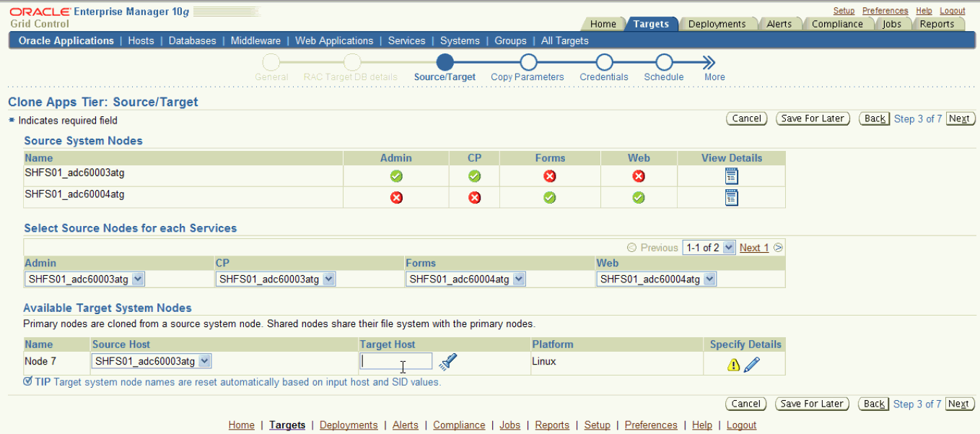Click the More double-arrow in wizard train
This screenshot has width=980, height=434.
pos(709,63)
